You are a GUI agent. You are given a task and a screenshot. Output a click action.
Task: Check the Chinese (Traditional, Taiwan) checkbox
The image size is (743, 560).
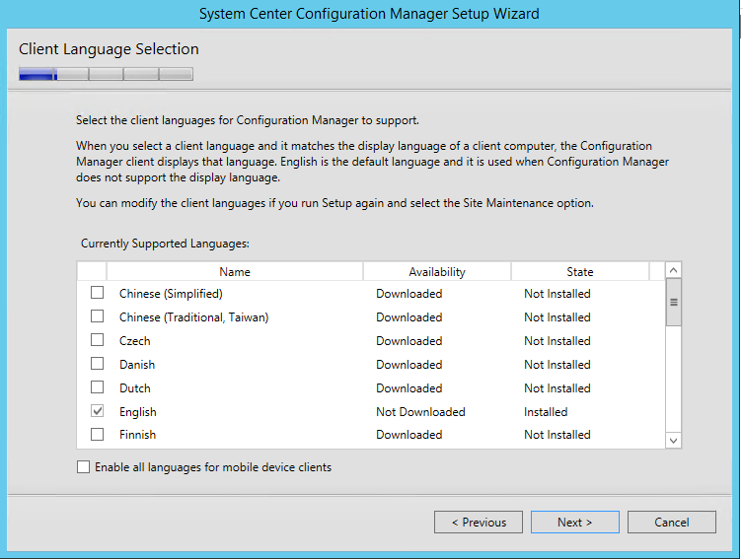[97, 316]
